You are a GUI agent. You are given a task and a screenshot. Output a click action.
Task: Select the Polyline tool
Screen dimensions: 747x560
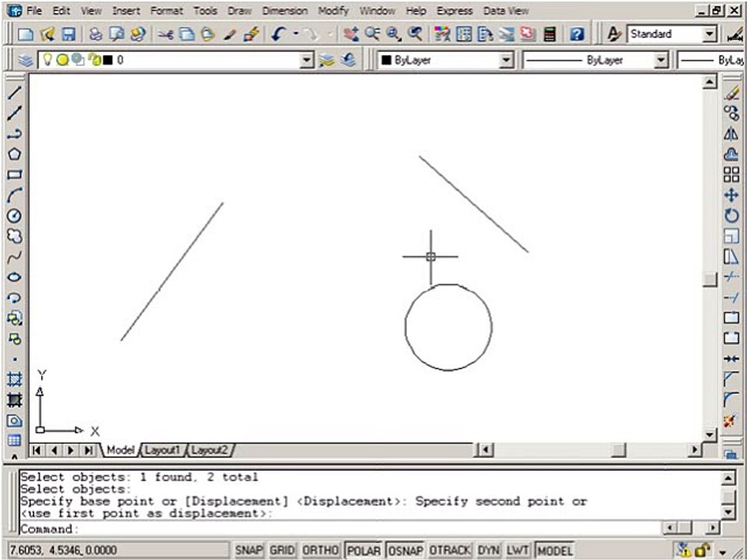tap(14, 134)
